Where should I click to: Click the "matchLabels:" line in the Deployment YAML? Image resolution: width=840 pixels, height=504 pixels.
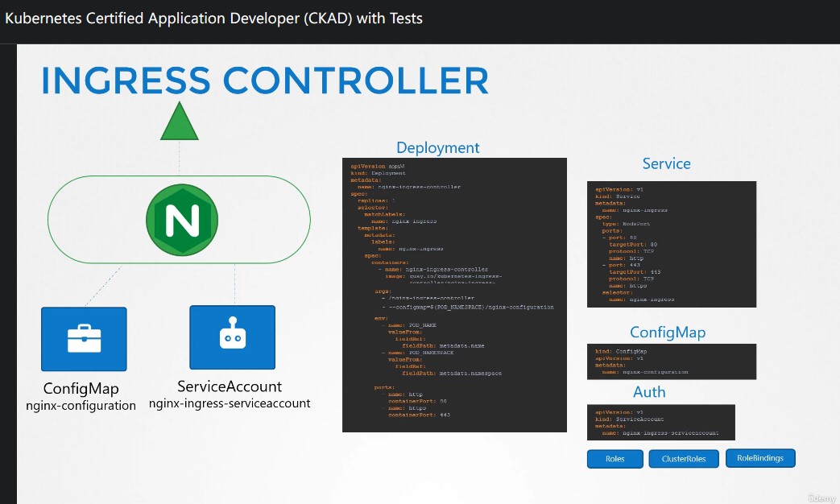385,214
